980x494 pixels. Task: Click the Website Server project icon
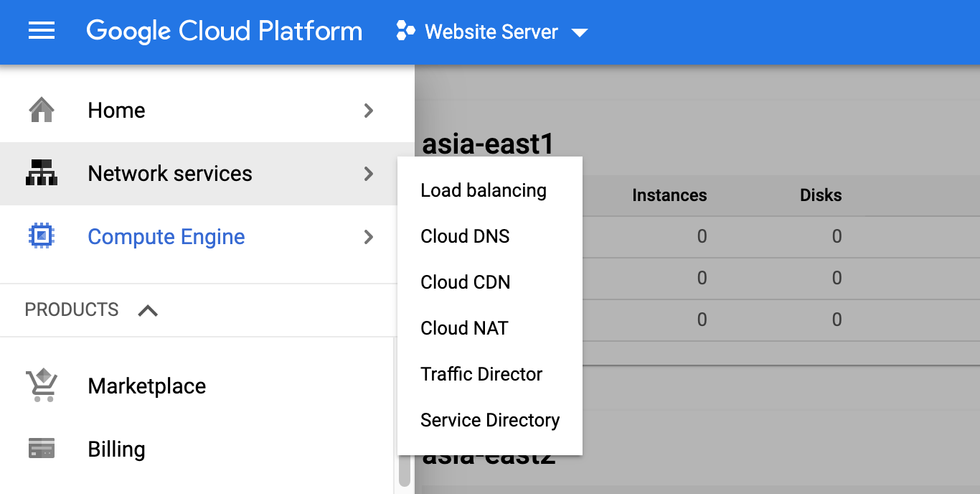tap(405, 31)
